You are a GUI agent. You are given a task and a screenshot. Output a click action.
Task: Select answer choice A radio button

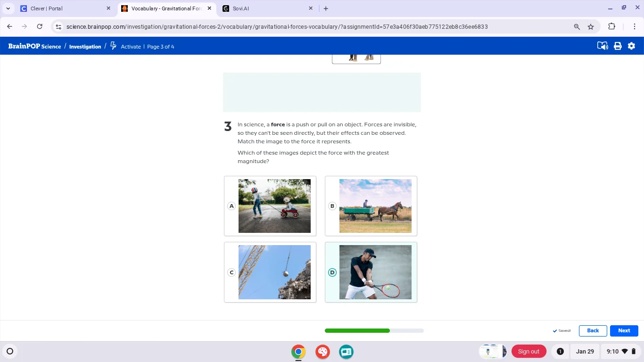231,206
